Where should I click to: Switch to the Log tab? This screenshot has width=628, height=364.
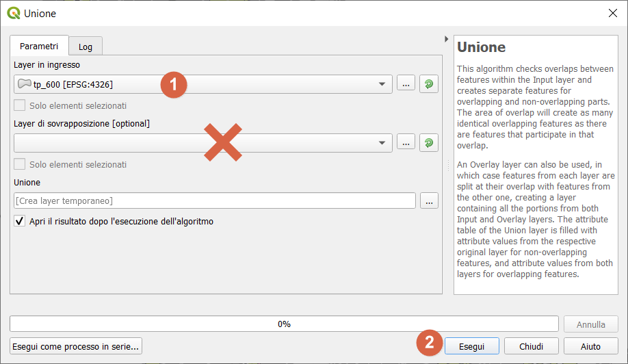(x=86, y=47)
